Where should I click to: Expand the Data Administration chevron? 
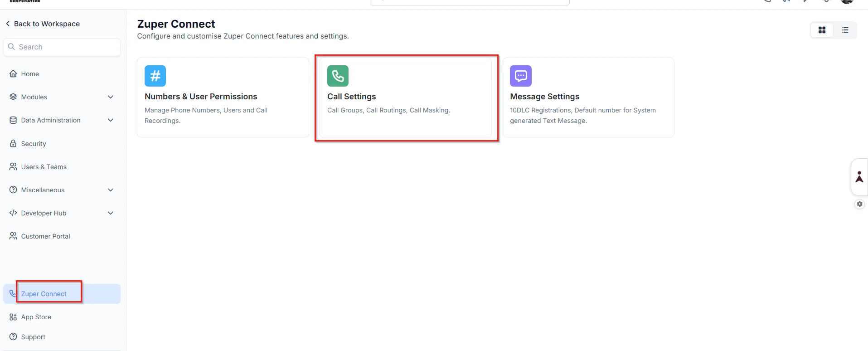tap(110, 120)
